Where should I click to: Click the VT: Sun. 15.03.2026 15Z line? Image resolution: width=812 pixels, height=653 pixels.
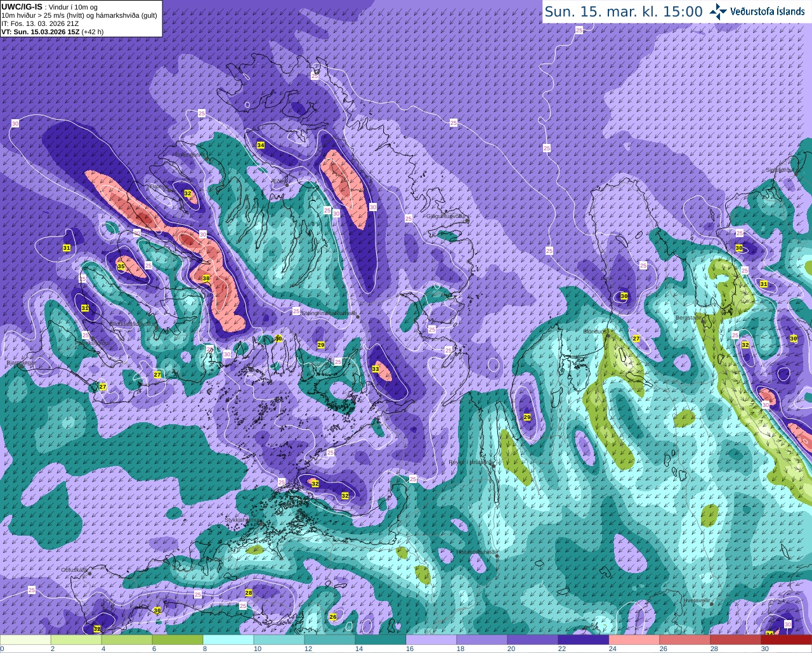52,31
